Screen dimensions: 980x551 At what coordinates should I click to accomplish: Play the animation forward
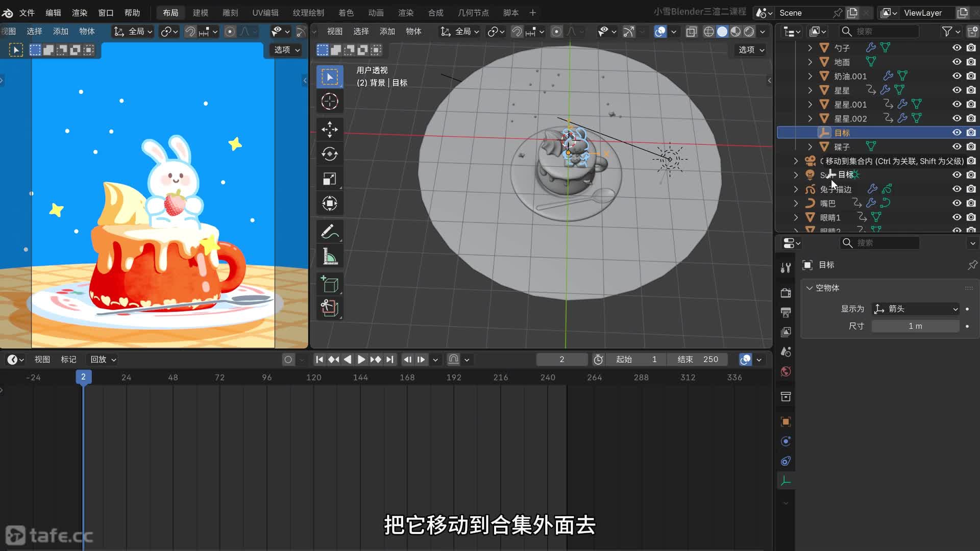click(x=361, y=360)
